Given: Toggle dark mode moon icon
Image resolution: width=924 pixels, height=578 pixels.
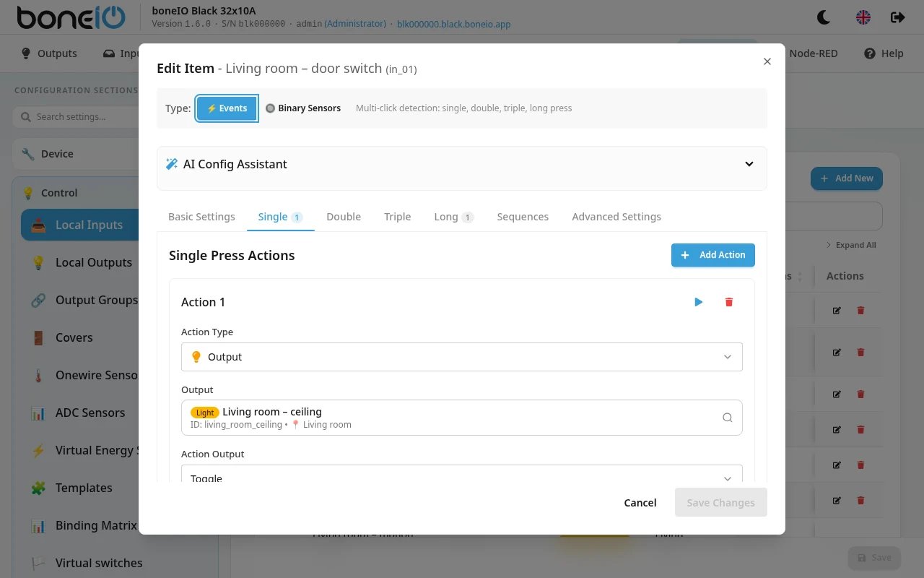Looking at the screenshot, I should (x=823, y=17).
